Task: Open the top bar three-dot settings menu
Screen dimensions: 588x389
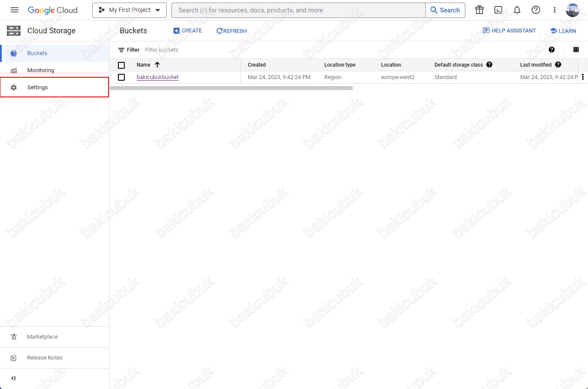Action: click(x=555, y=10)
